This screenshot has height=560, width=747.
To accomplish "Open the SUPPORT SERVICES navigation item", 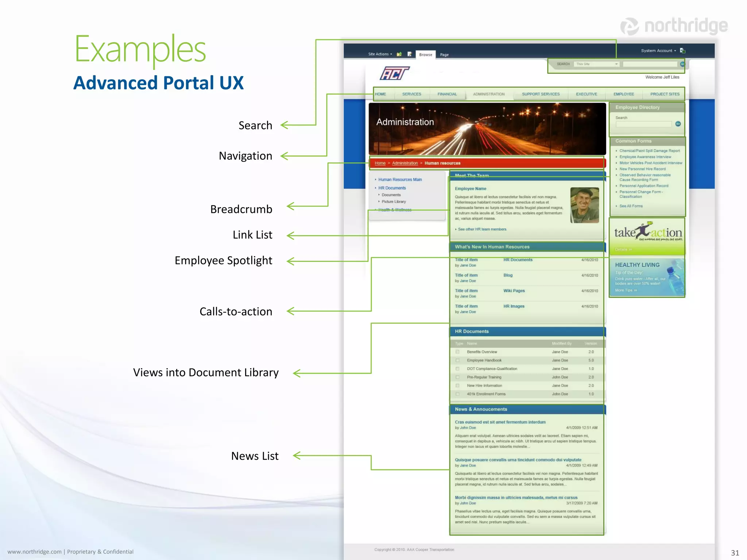I will tap(541, 94).
